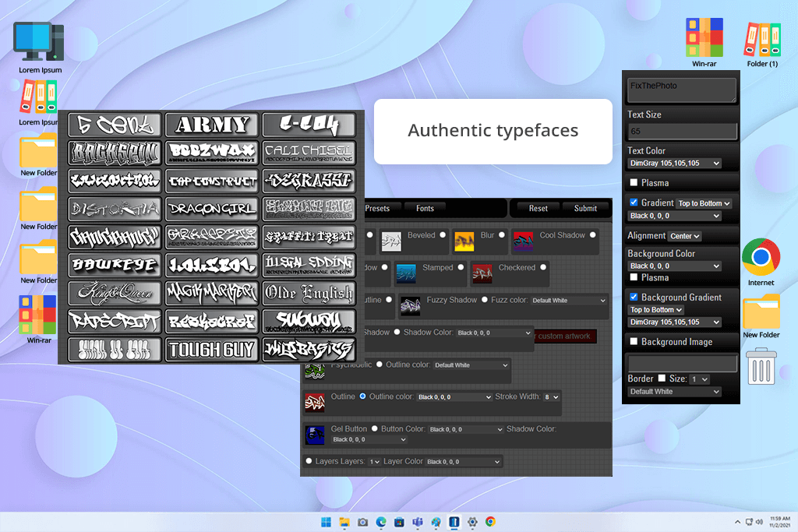The width and height of the screenshot is (798, 532).
Task: Open the Paint app from the taskbar
Action: [436, 522]
